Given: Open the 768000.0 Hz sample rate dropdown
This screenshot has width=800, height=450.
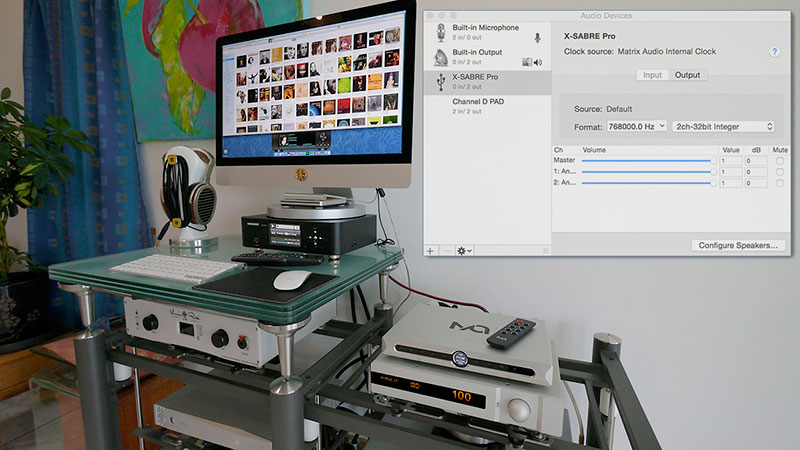Looking at the screenshot, I should (x=636, y=126).
